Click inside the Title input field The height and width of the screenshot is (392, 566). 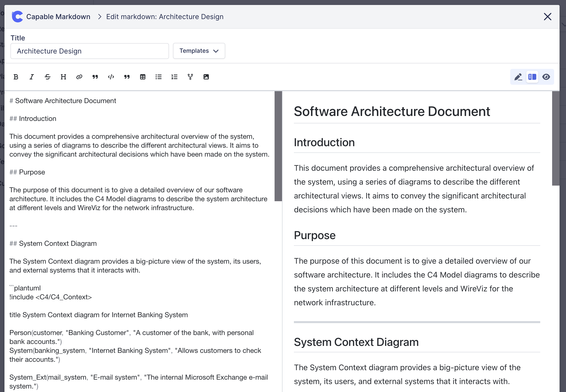pos(89,51)
